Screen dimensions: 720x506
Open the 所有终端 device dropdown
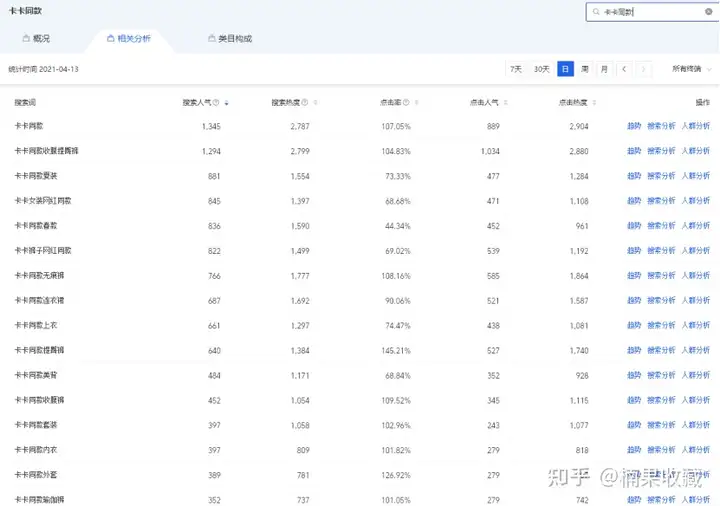pyautogui.click(x=692, y=69)
